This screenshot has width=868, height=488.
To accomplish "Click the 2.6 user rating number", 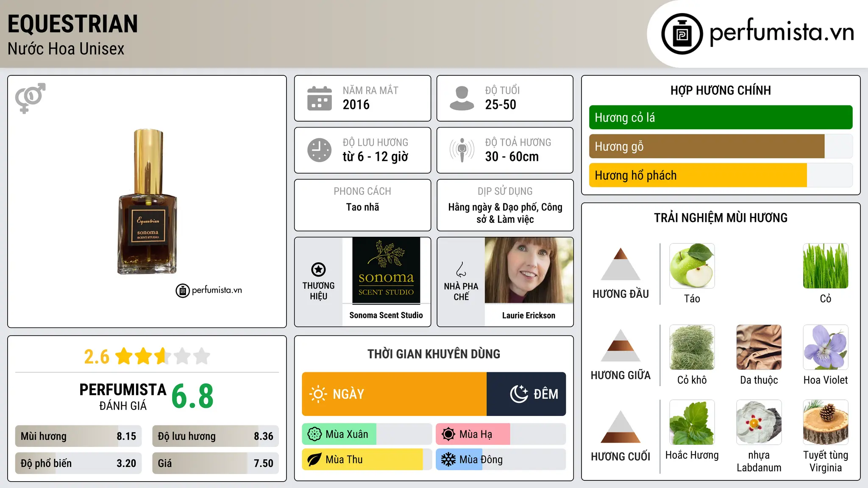I will coord(97,357).
